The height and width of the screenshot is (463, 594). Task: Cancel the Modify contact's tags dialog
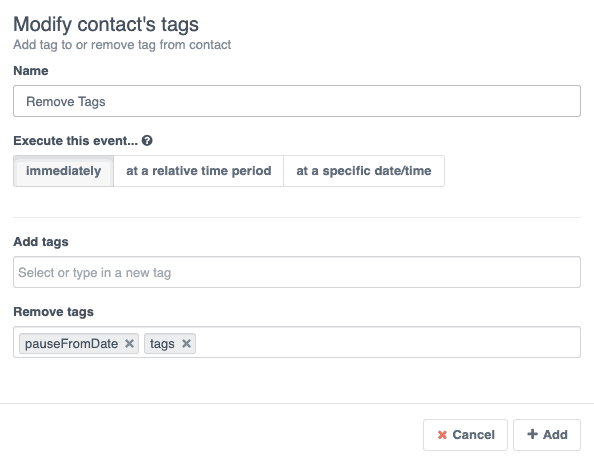[x=465, y=435]
